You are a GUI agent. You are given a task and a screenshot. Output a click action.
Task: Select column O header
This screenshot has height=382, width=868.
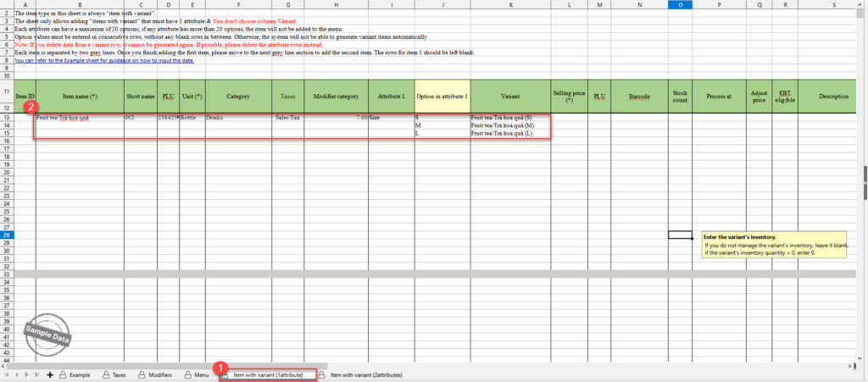coord(680,5)
